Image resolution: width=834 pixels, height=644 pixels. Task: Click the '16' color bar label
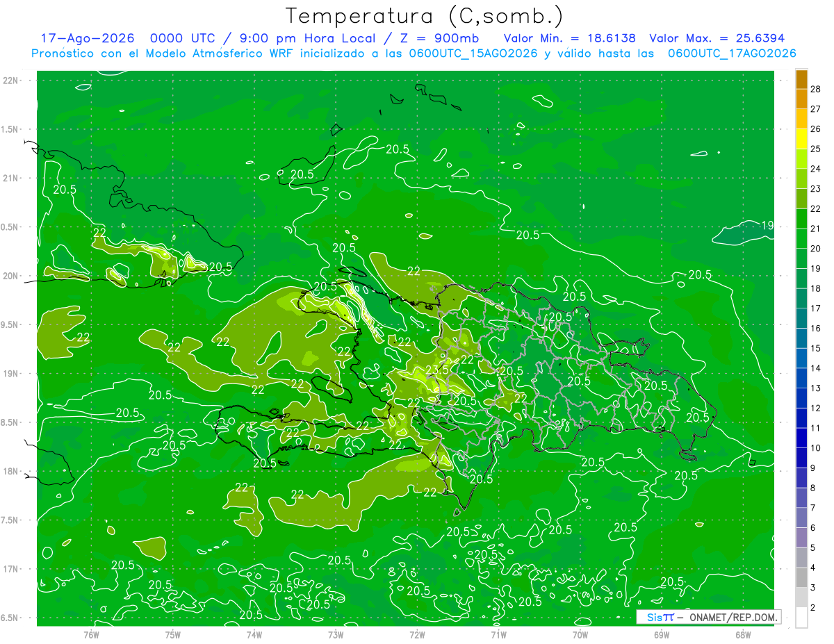pyautogui.click(x=817, y=329)
